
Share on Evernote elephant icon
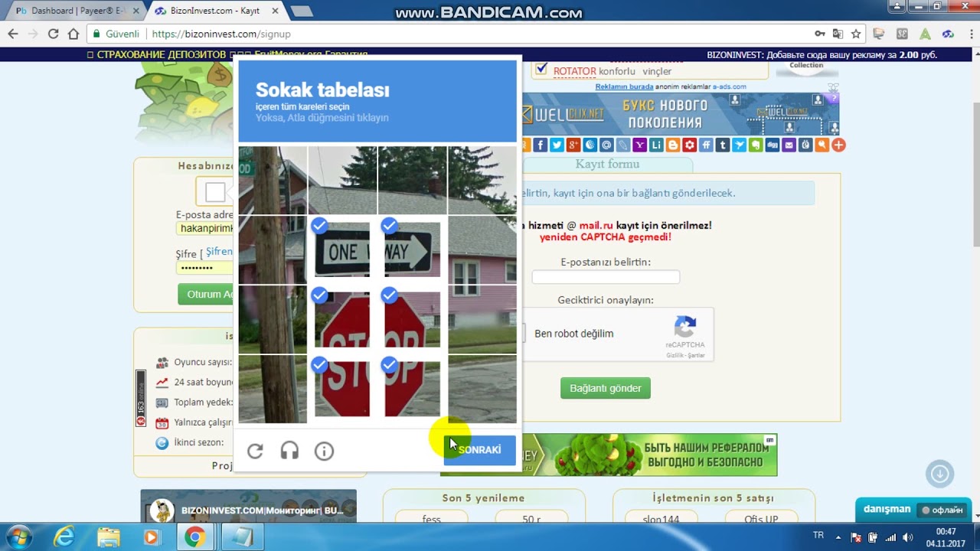tap(756, 145)
